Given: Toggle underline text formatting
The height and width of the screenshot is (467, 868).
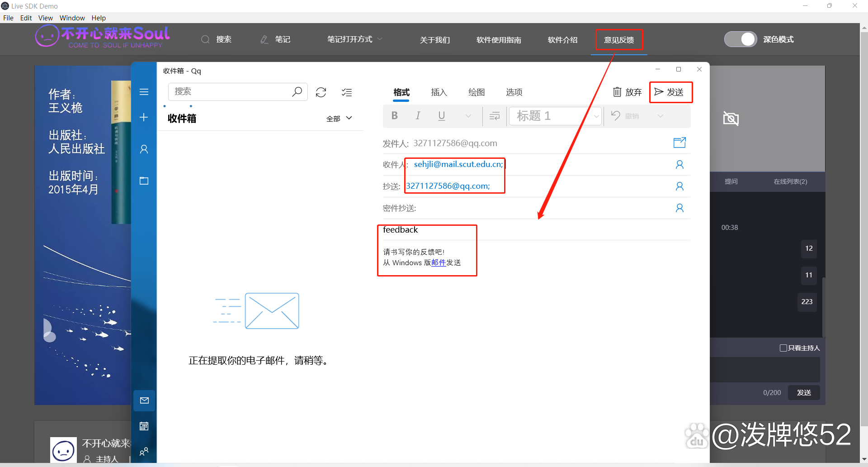Looking at the screenshot, I should coord(441,116).
